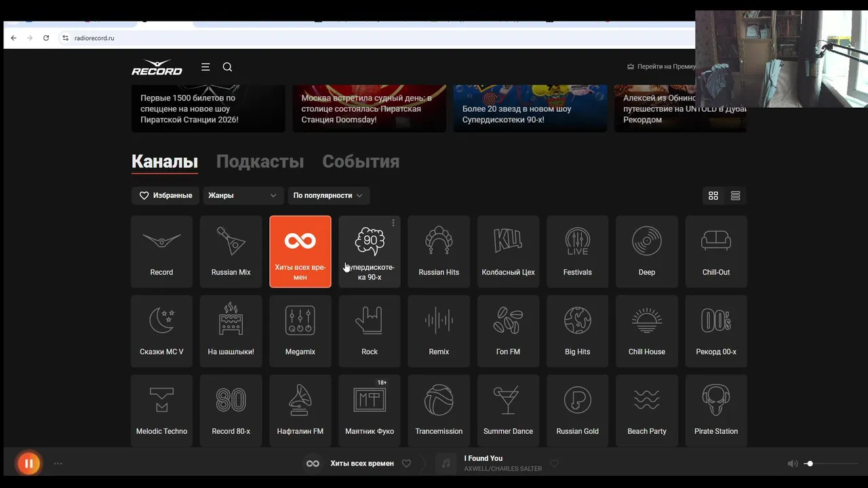This screenshot has height=488, width=868.
Task: Pause playback in the bottom player
Action: [28, 464]
